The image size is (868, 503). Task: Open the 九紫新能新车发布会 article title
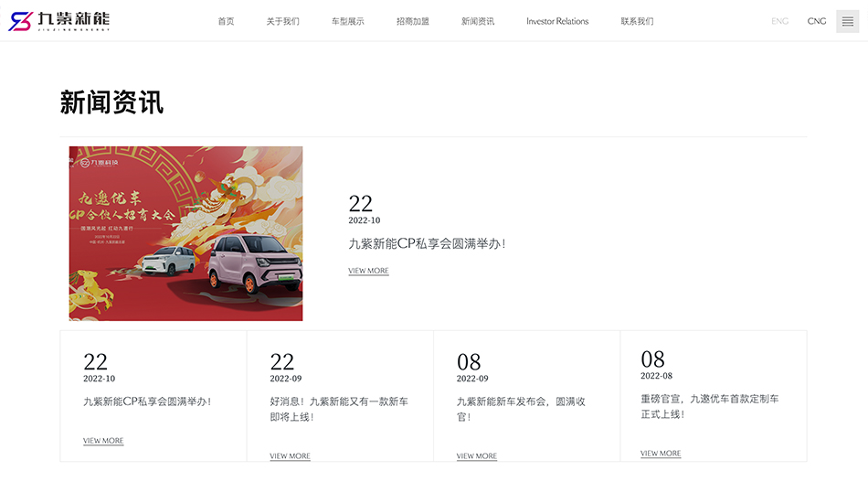[x=521, y=409]
